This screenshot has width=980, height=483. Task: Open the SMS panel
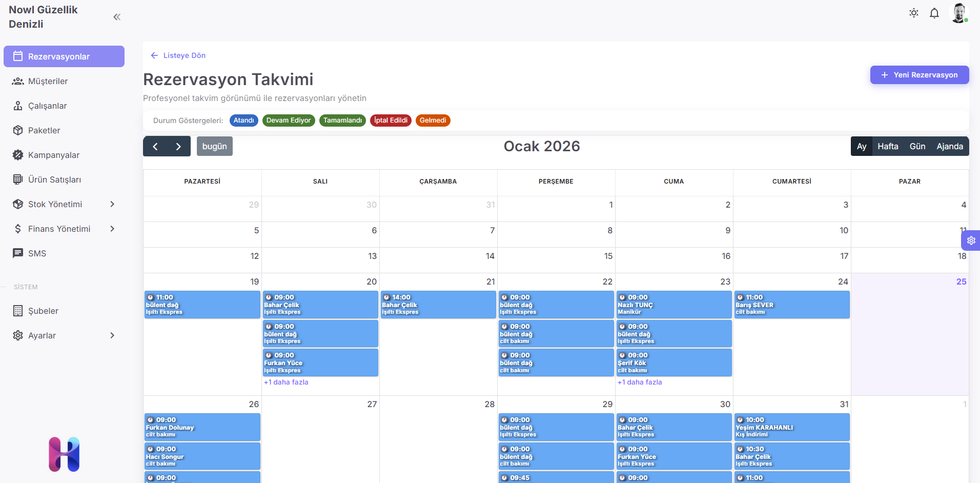(x=37, y=253)
